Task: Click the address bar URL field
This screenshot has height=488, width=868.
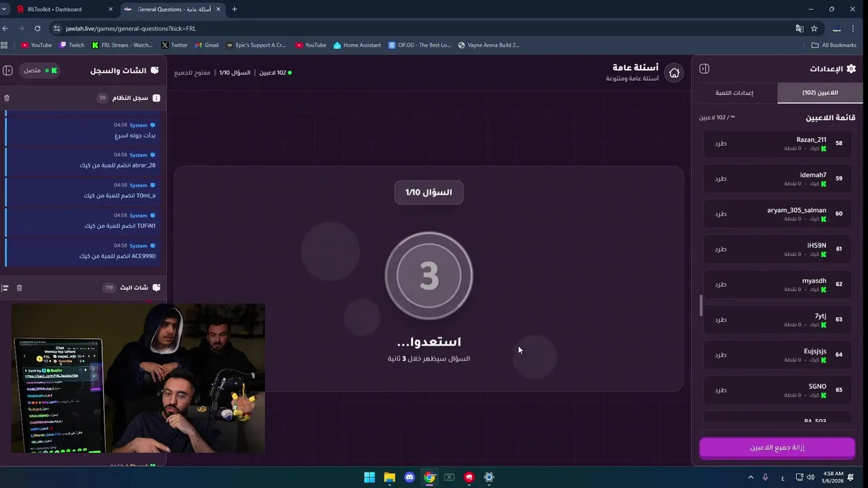Action: pyautogui.click(x=420, y=28)
